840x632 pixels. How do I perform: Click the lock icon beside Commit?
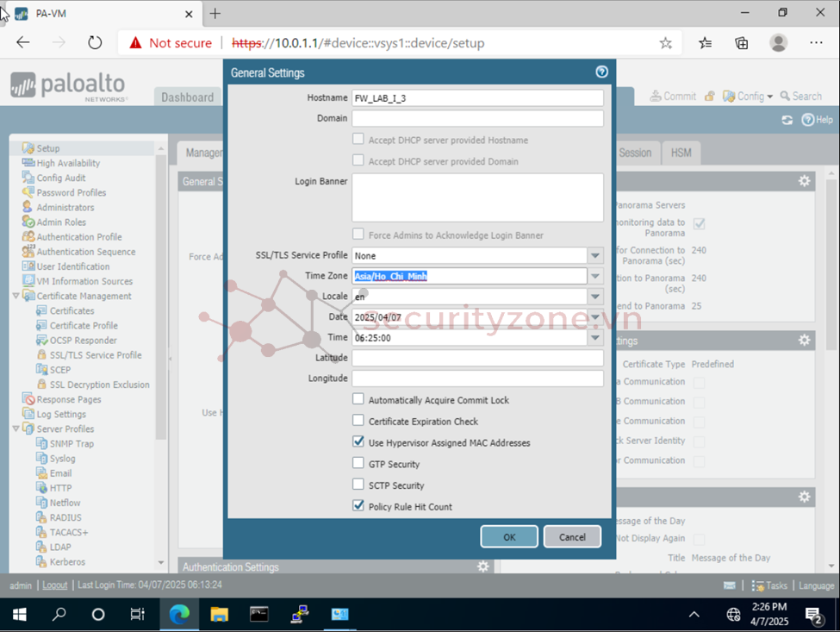[x=710, y=97]
